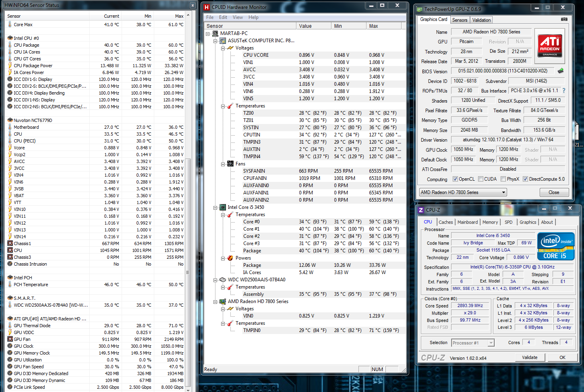Collapse the Fans tree node
Screen dimensions: 584x392
(223, 164)
